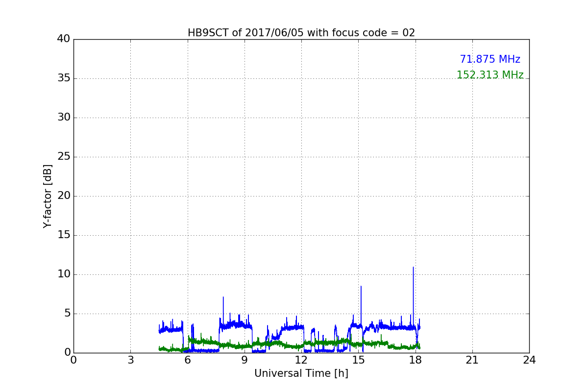
Task: Click the y-axis tick label 35
Action: coord(64,78)
